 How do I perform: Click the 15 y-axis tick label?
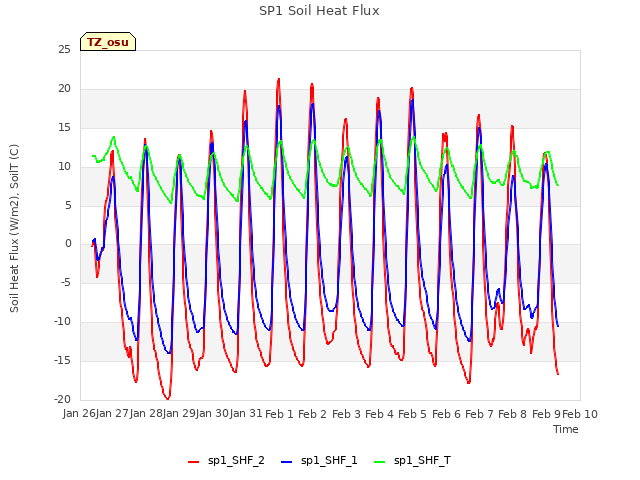[x=64, y=128]
